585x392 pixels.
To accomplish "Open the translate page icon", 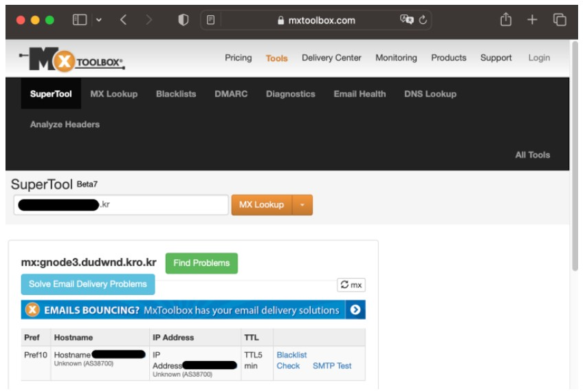I will (407, 19).
